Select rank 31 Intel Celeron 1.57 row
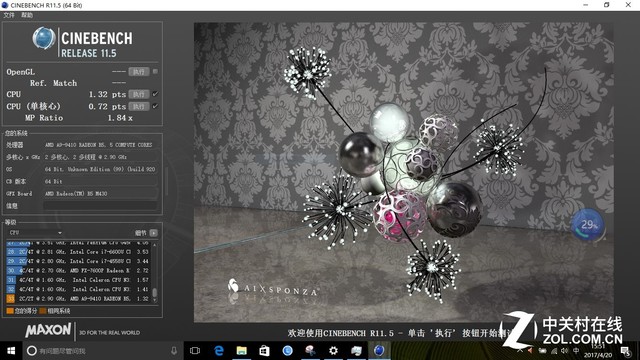 tap(78, 280)
